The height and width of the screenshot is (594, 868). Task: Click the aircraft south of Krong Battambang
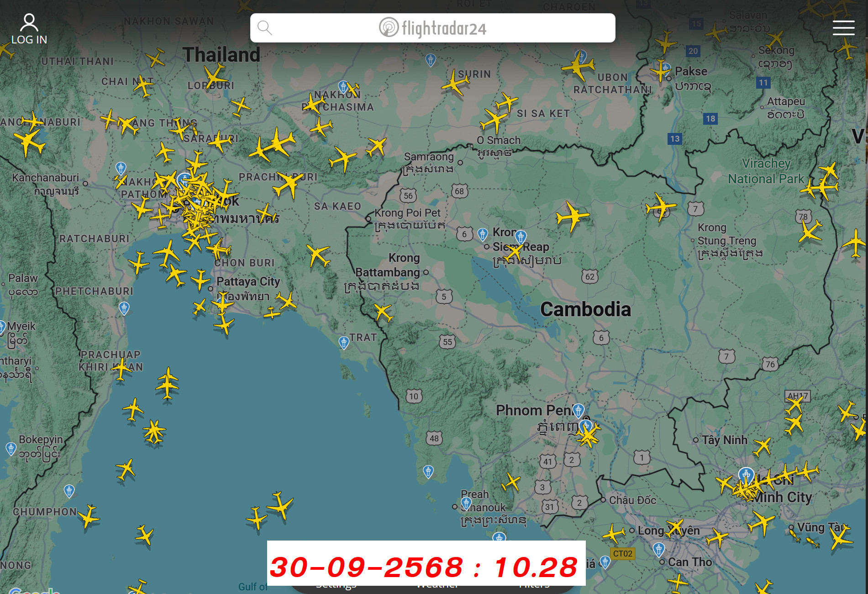click(383, 313)
